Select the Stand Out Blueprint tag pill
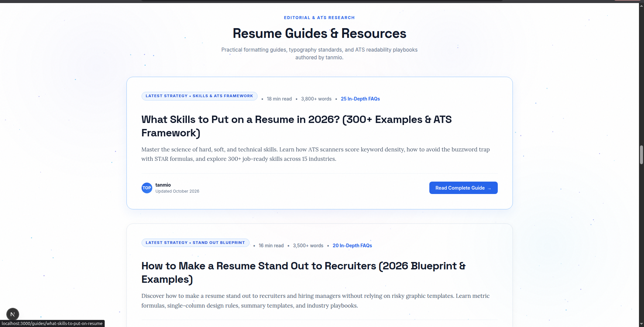 (195, 243)
